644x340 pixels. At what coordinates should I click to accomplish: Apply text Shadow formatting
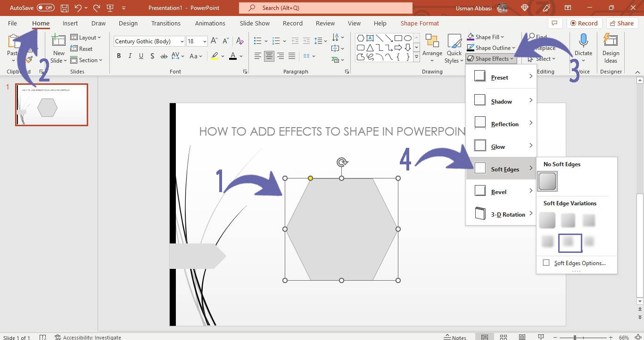pyautogui.click(x=152, y=56)
